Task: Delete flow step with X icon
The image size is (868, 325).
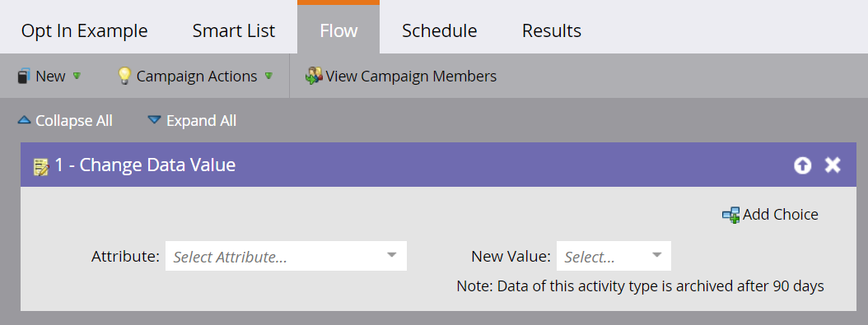Action: [833, 165]
